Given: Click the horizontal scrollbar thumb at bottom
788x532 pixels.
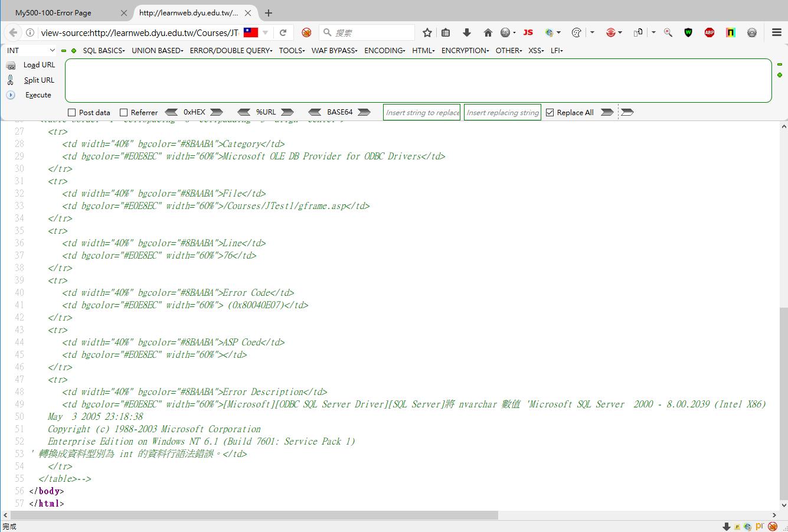Looking at the screenshot, I should point(254,515).
